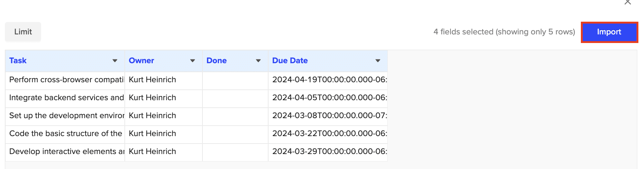Open the Task column dropdown arrow
The height and width of the screenshot is (169, 644).
pos(115,61)
